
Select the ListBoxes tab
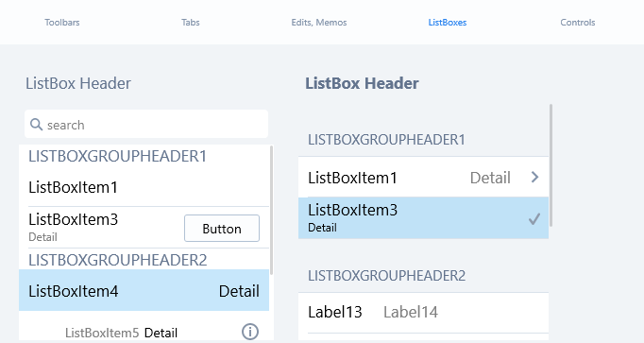tap(448, 23)
